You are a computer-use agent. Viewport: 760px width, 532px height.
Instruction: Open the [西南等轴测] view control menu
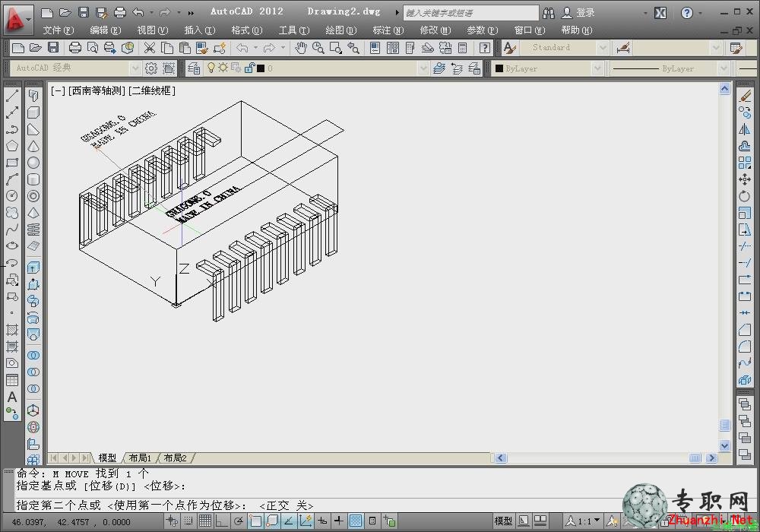coord(97,90)
